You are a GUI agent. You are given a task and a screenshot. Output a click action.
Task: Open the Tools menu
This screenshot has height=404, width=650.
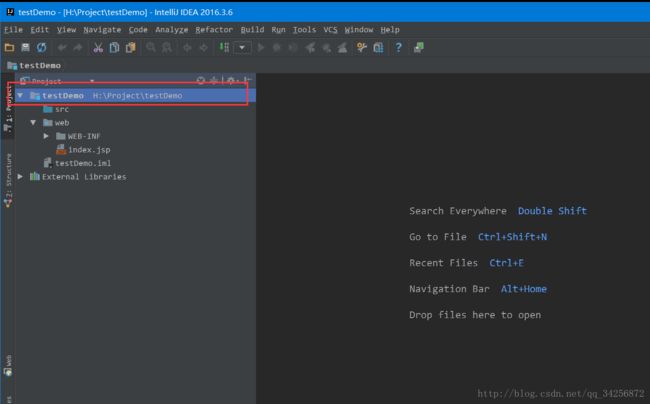coord(304,30)
